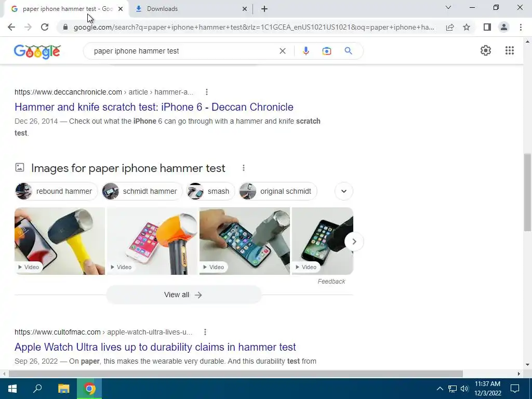Click the vertical page scrollbar thumb
The image size is (532, 399).
(x=527, y=192)
